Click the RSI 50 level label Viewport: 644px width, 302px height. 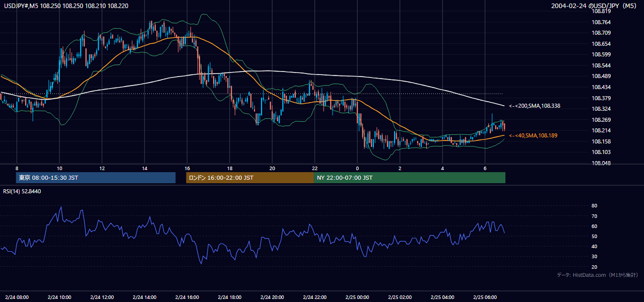click(x=594, y=237)
